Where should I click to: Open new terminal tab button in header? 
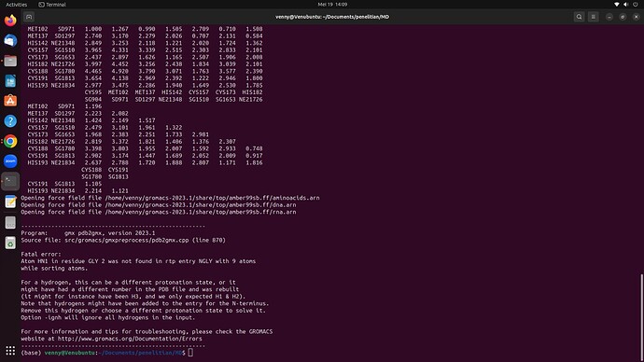29,17
